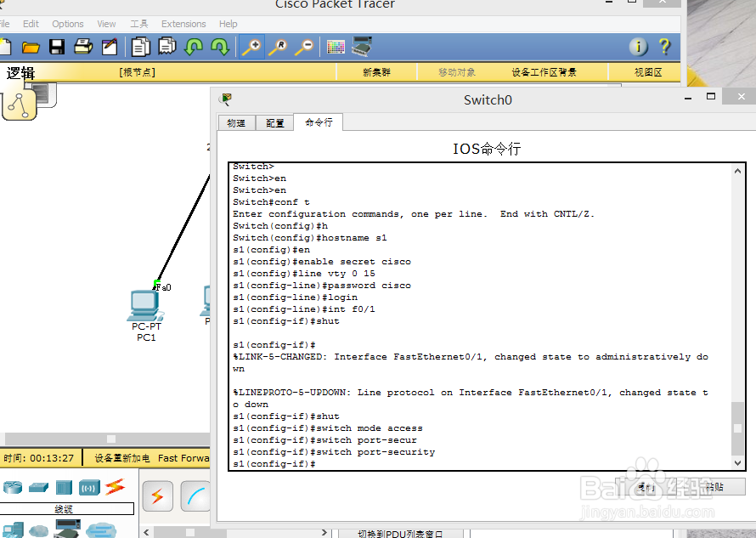Print the workspace using printer icon
756x538 pixels.
(x=83, y=47)
